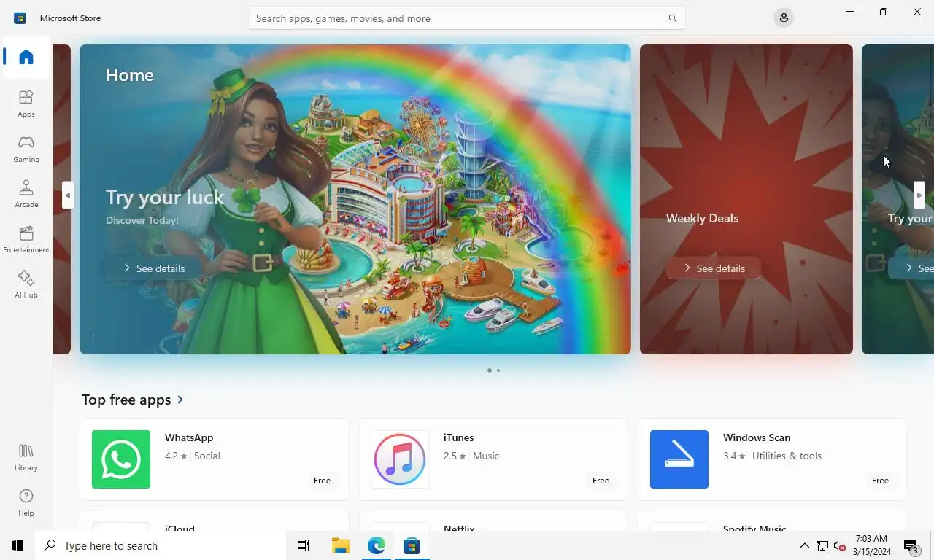Image resolution: width=934 pixels, height=560 pixels.
Task: See details for Weekly Deals
Action: 714,268
